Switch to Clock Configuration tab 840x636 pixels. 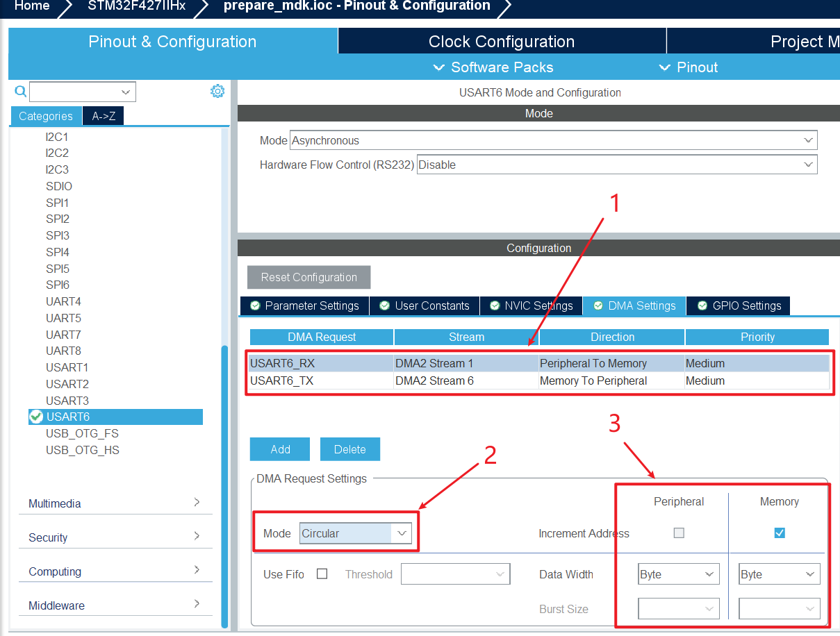pos(502,42)
